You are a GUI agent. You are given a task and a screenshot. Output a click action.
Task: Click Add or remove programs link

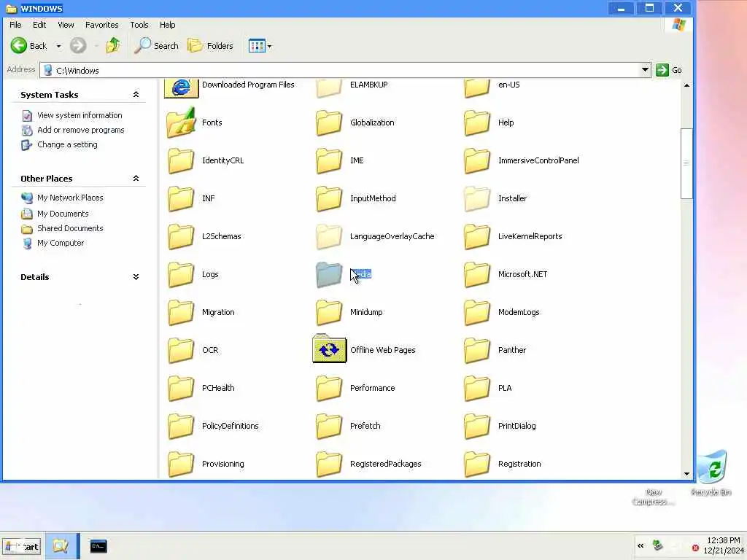80,130
